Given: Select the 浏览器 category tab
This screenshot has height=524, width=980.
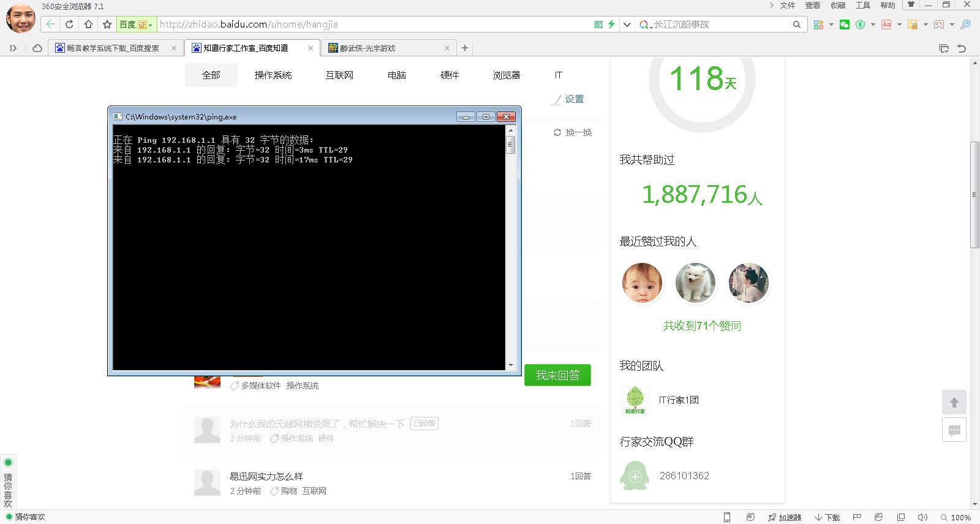Looking at the screenshot, I should pos(507,75).
